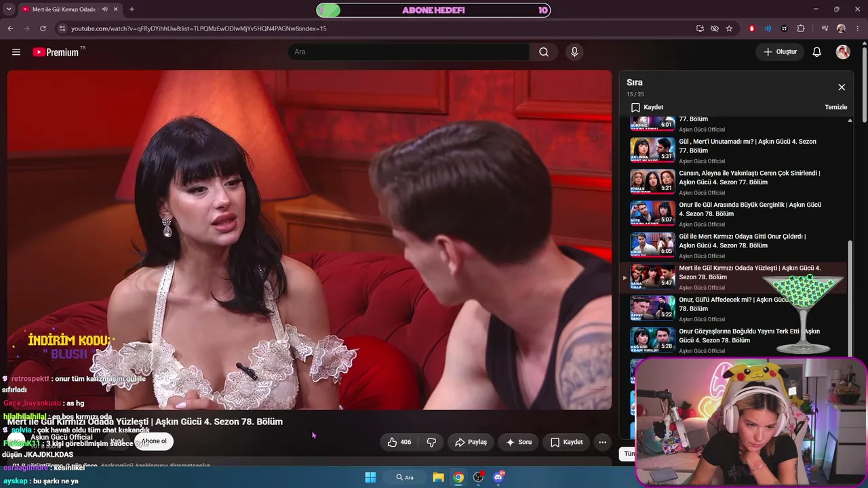Open OBS Studio from the taskbar
Image resolution: width=868 pixels, height=488 pixels.
[479, 477]
